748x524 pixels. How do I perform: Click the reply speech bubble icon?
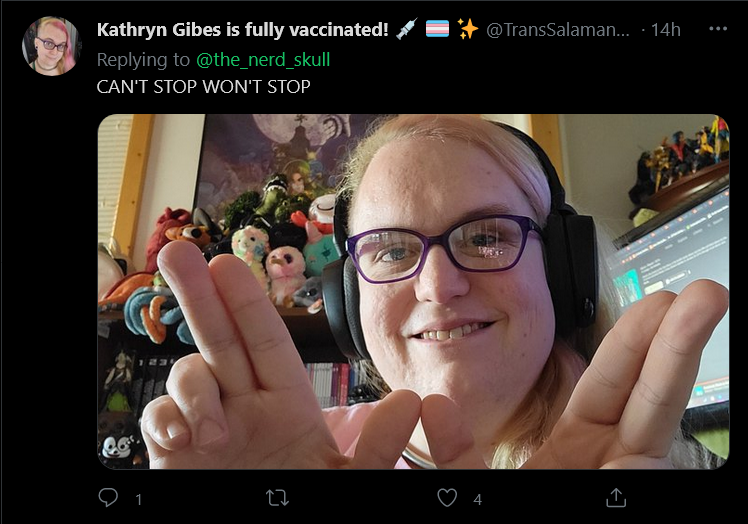108,497
